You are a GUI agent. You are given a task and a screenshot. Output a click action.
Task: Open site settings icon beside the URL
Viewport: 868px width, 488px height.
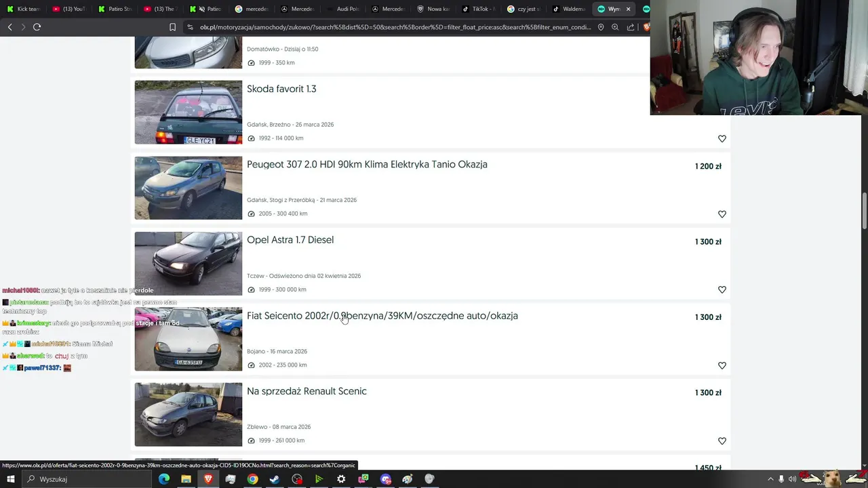[190, 27]
